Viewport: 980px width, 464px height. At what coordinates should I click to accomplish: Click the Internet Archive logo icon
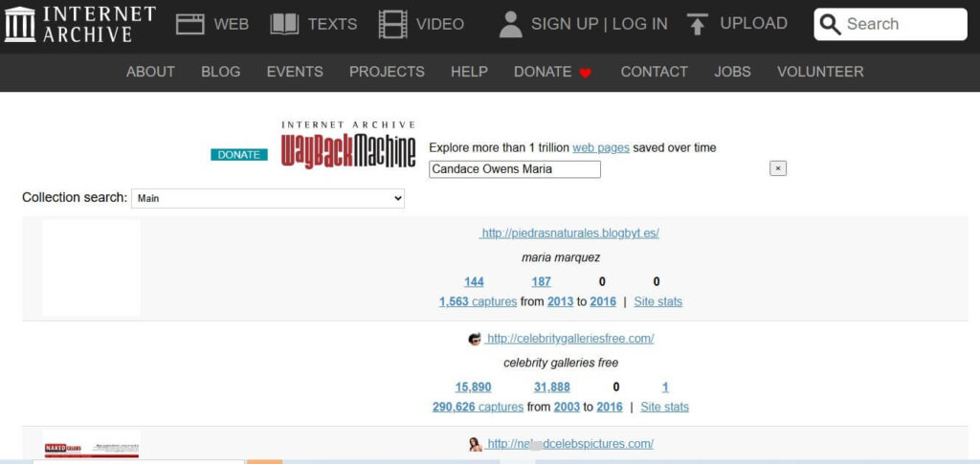(x=20, y=24)
